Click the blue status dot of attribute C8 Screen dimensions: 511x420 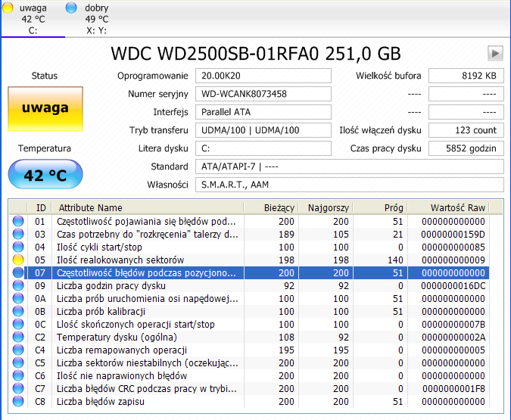coord(18,401)
